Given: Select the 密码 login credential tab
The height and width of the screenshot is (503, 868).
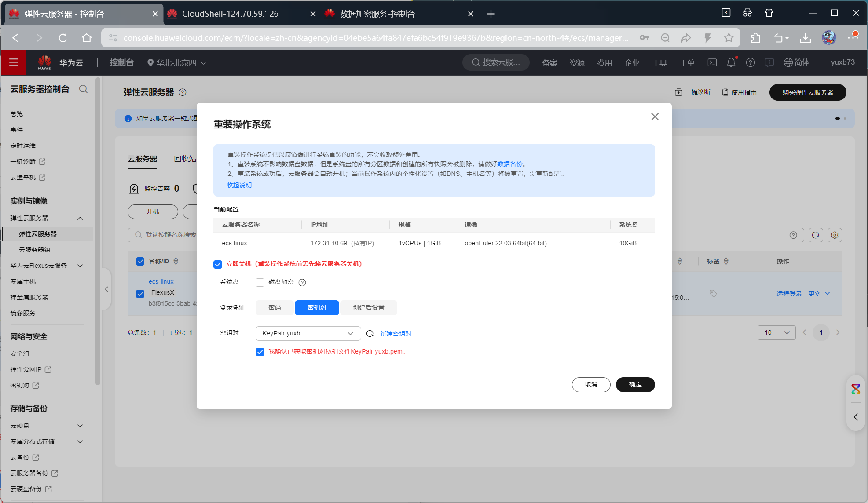Looking at the screenshot, I should pyautogui.click(x=275, y=308).
